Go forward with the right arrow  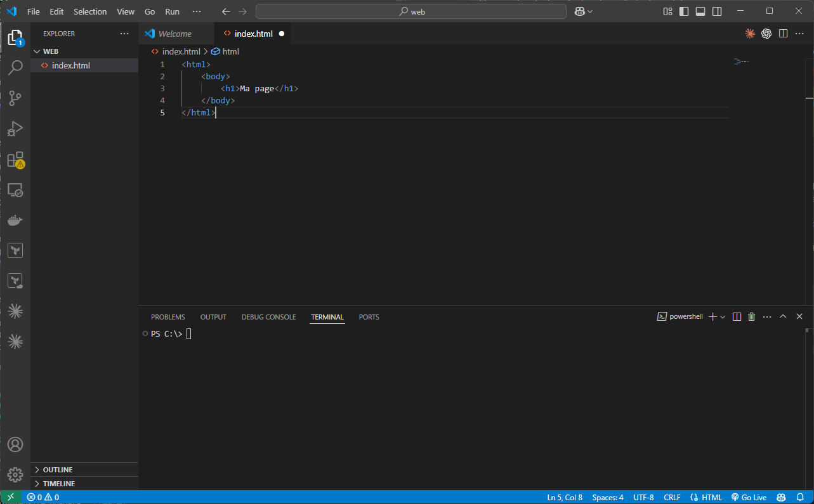pyautogui.click(x=242, y=11)
